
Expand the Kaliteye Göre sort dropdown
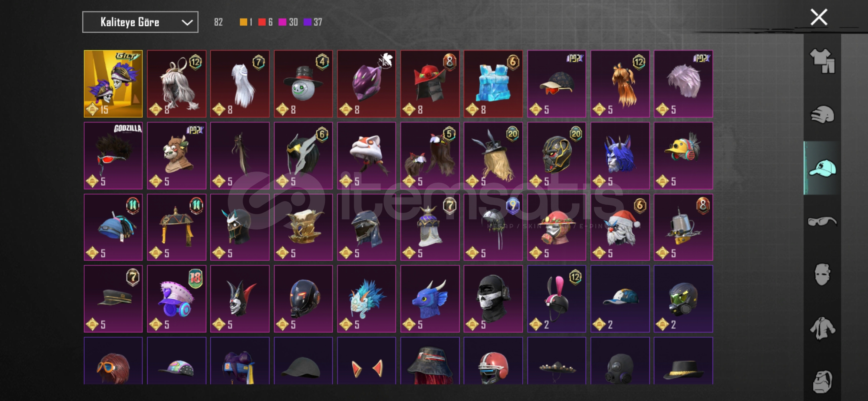pos(140,22)
